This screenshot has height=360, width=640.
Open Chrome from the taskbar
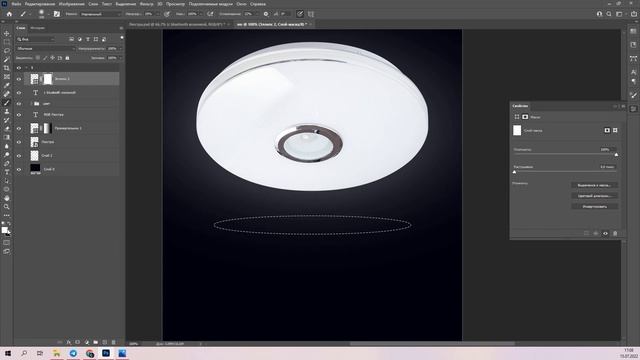(90, 353)
